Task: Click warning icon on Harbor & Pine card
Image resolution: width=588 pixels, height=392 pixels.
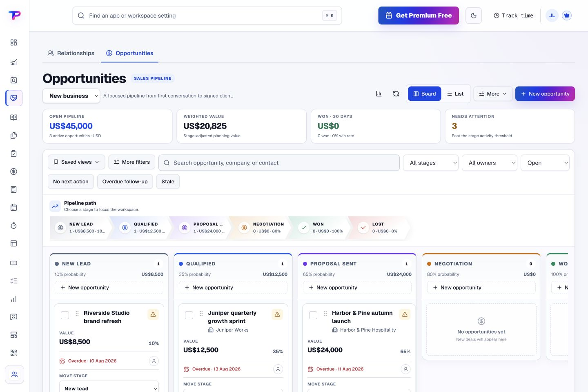Action: [405, 314]
